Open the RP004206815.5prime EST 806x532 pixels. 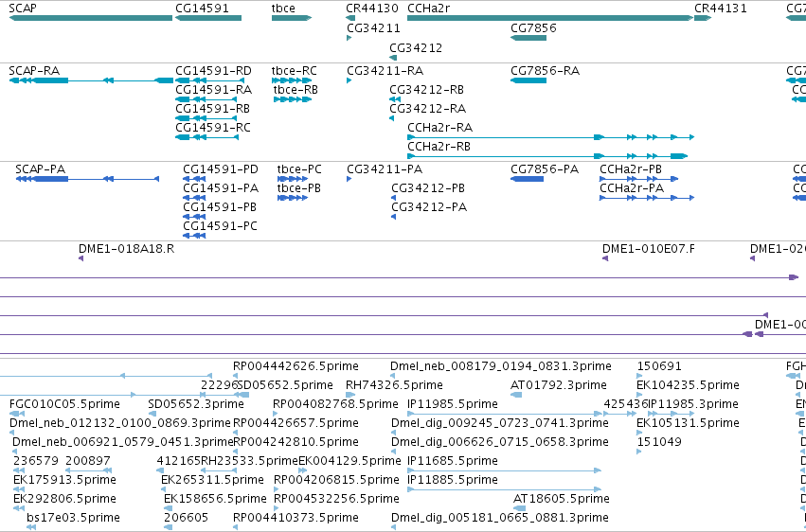coord(276,490)
